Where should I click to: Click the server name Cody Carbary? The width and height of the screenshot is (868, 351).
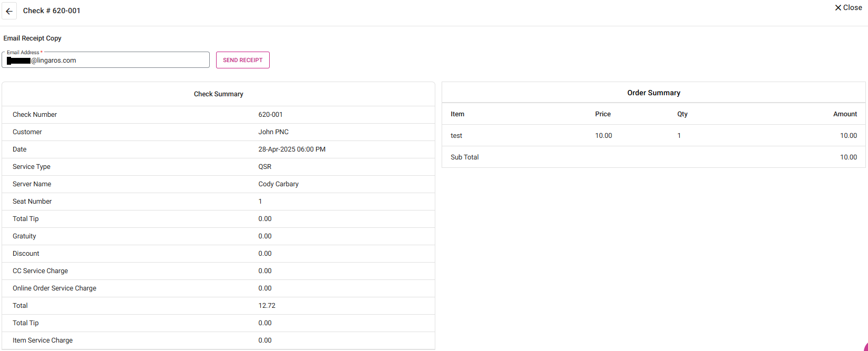coord(278,184)
